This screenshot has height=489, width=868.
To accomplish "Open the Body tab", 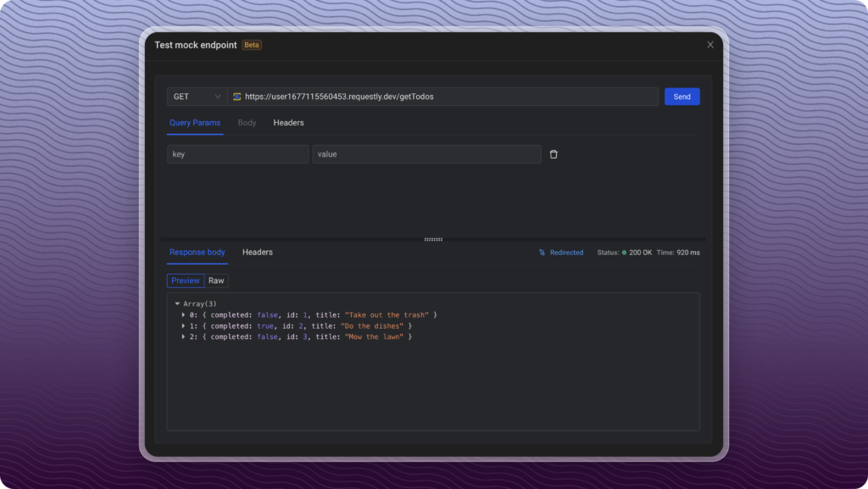I will (x=247, y=123).
